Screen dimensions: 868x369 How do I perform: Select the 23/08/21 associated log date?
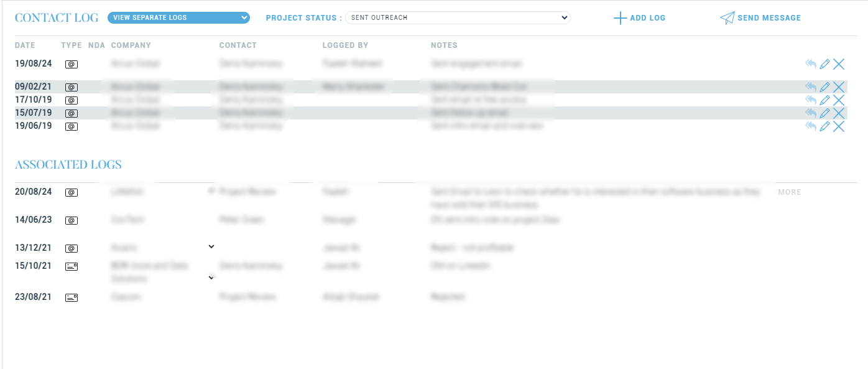point(34,297)
